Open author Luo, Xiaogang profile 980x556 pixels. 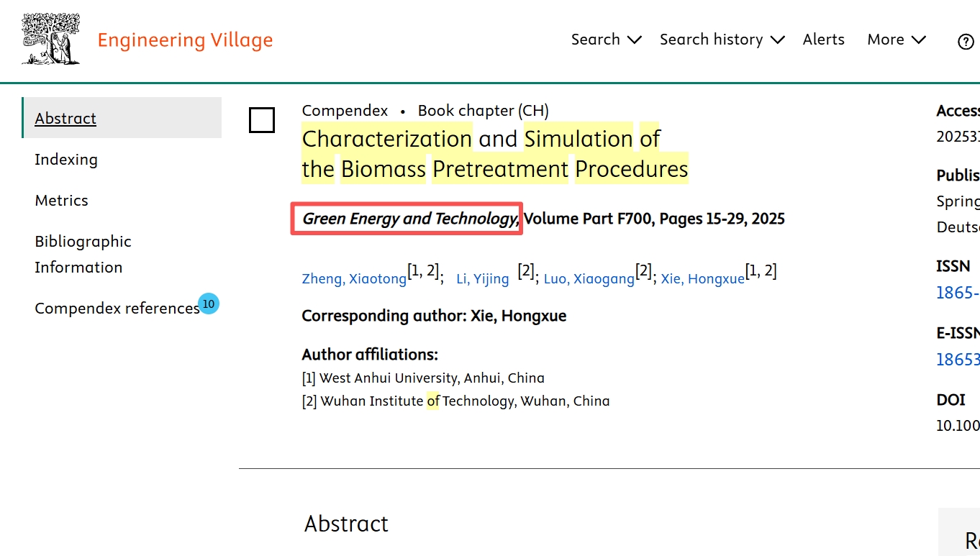click(x=589, y=278)
